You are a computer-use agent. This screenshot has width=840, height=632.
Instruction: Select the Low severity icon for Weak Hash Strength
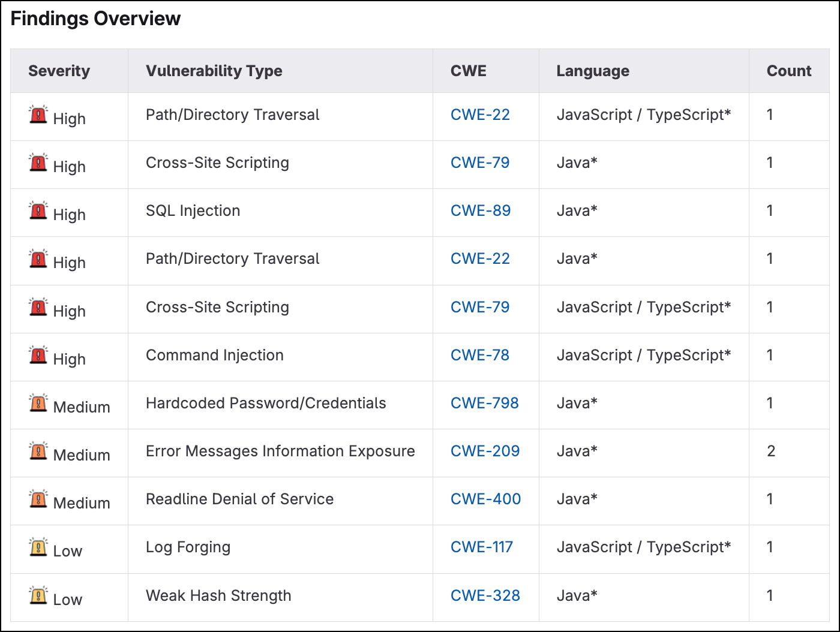pos(38,595)
